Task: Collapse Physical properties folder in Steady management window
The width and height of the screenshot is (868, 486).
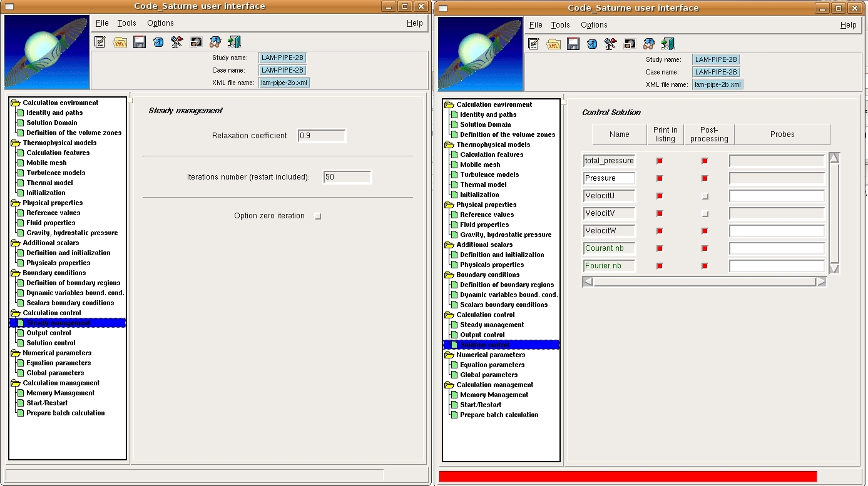Action: tap(15, 203)
